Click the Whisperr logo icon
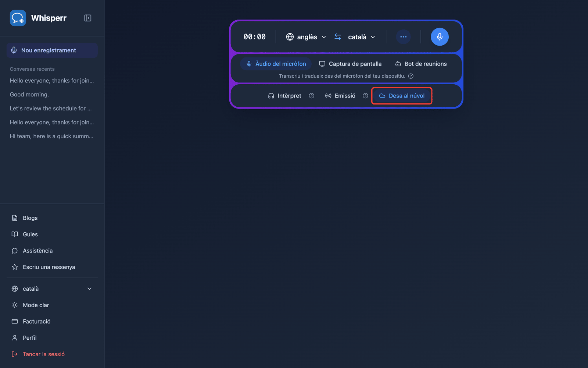Screen dimensions: 588x368 pyautogui.click(x=18, y=18)
